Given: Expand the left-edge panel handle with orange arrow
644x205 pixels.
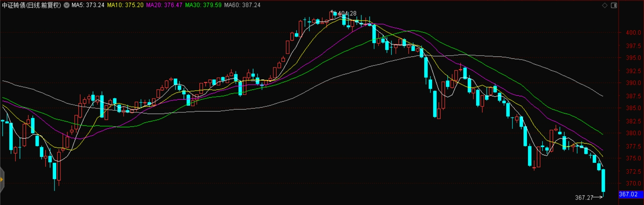Looking at the screenshot, I should point(2,180).
